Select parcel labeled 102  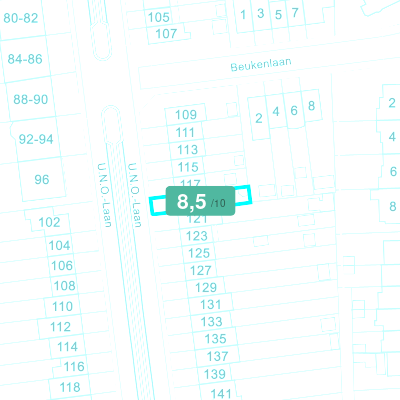pos(49,222)
